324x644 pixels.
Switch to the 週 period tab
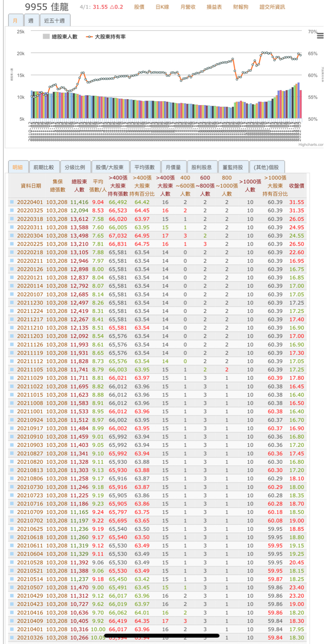[31, 21]
